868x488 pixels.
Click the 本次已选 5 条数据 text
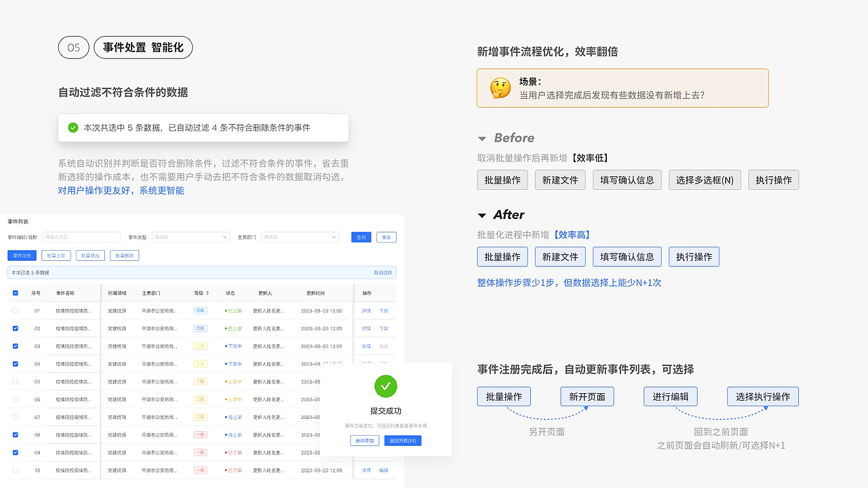(x=31, y=272)
